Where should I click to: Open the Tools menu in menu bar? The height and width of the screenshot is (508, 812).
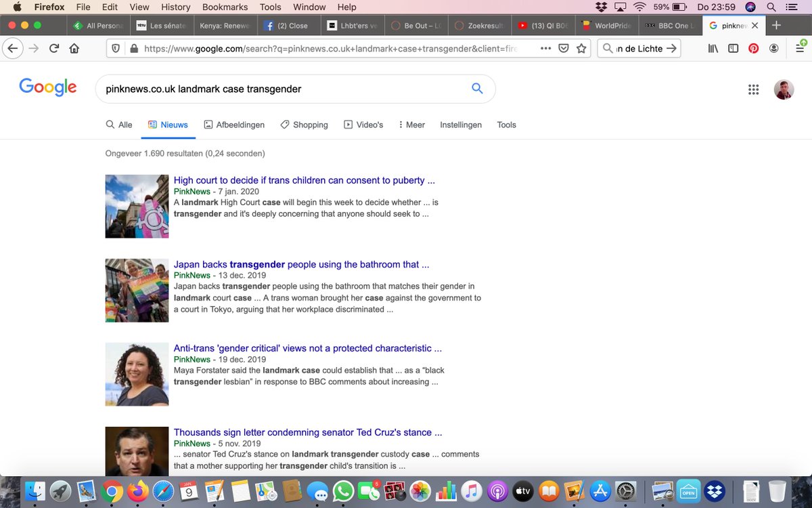(x=270, y=7)
